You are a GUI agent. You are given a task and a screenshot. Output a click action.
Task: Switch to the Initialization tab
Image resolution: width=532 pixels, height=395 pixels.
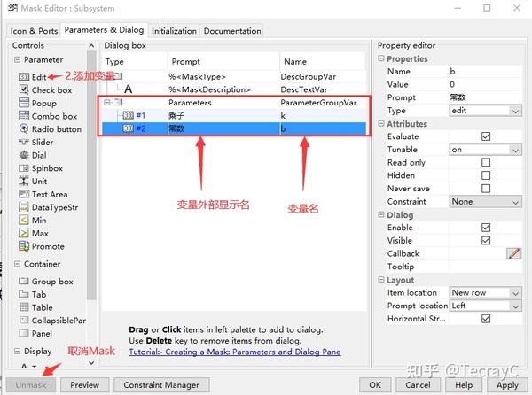point(174,31)
